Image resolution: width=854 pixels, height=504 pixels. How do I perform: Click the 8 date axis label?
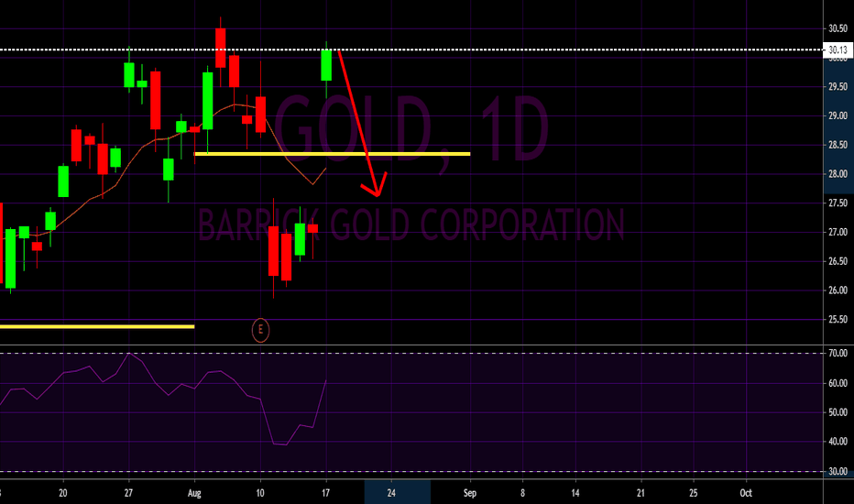click(x=523, y=493)
